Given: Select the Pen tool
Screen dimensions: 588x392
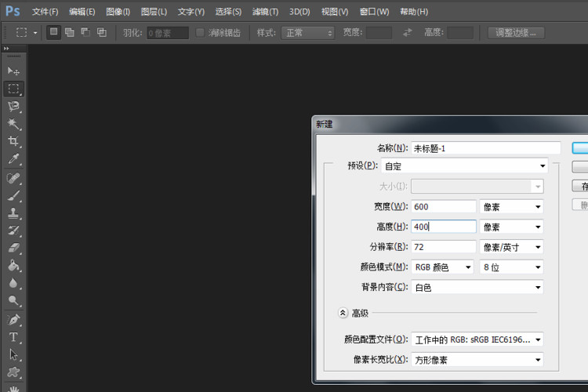Looking at the screenshot, I should [x=13, y=320].
